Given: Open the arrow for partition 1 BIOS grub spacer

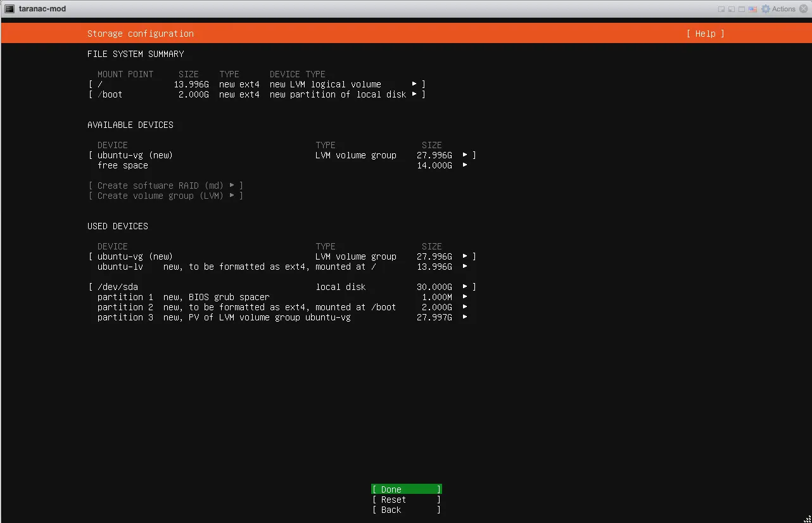Looking at the screenshot, I should [x=465, y=297].
